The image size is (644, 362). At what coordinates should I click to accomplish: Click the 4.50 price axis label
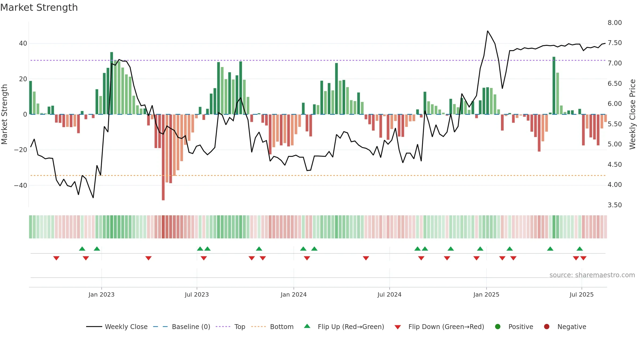click(x=615, y=164)
